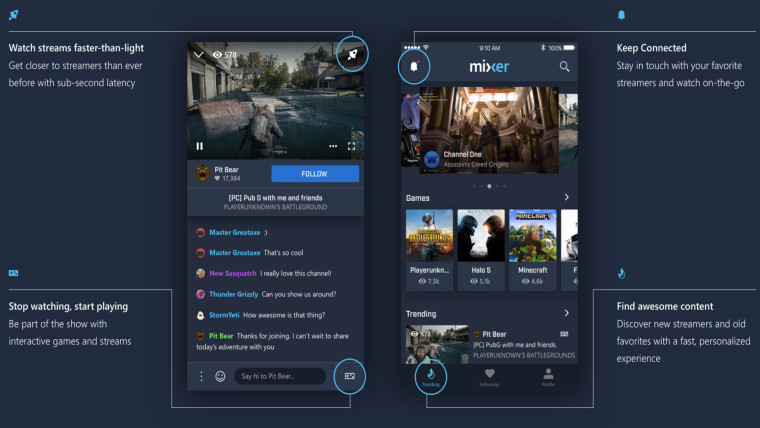This screenshot has width=760, height=428.
Task: Select the Trending tab
Action: pos(430,377)
